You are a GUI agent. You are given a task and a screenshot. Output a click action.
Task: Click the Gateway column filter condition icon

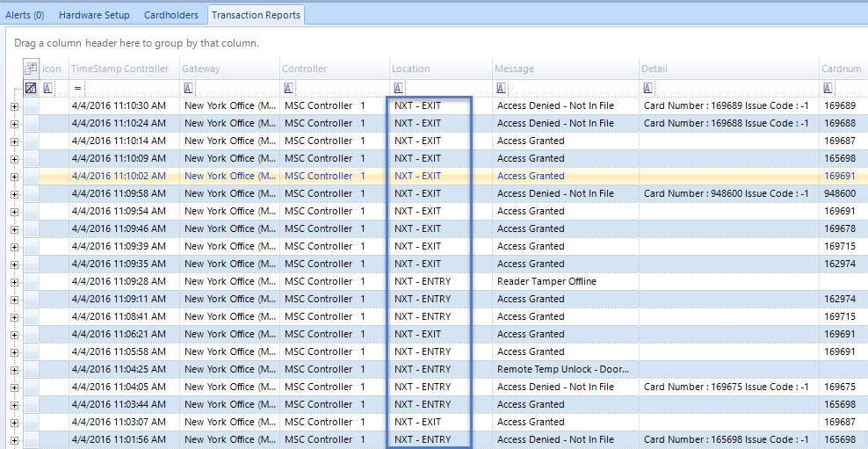coord(188,88)
